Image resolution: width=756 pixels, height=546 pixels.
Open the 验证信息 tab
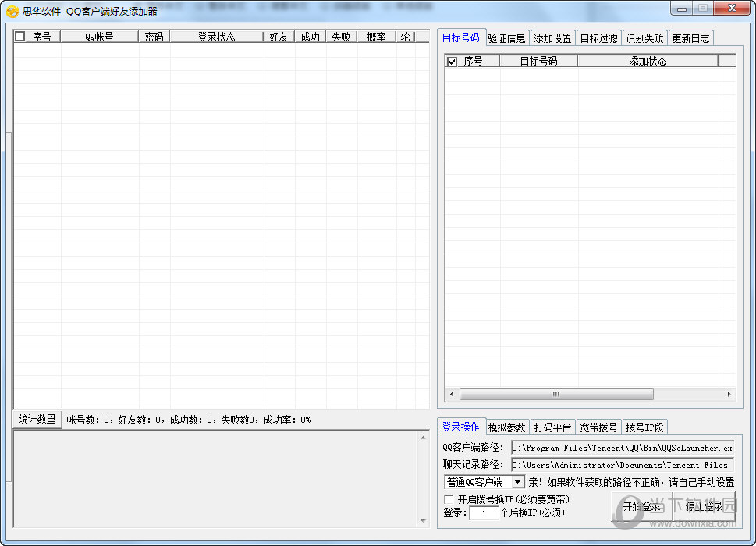point(507,38)
